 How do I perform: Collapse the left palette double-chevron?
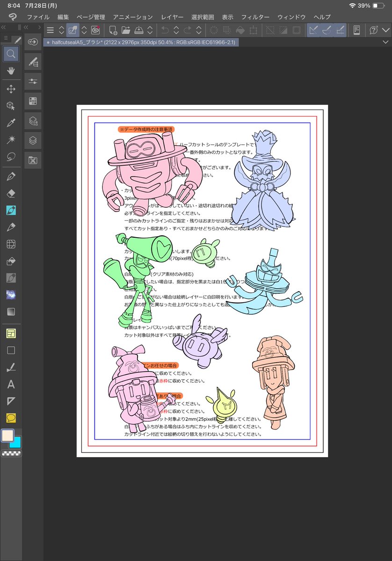click(x=4, y=27)
